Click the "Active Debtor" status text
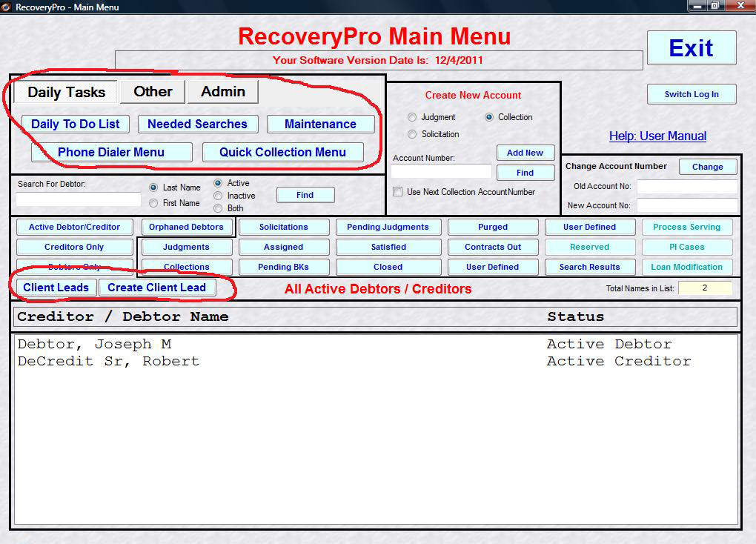This screenshot has width=756, height=544. click(609, 345)
